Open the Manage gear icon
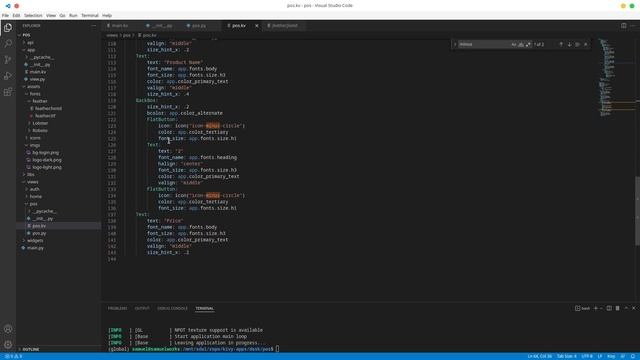 pos(8,344)
